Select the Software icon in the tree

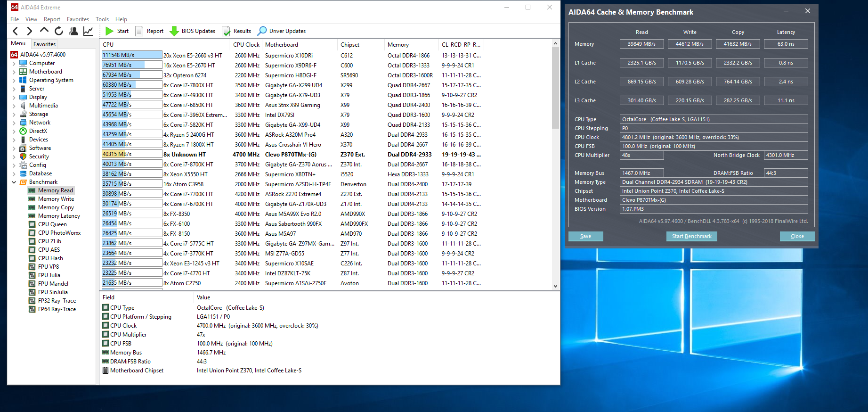(x=23, y=148)
